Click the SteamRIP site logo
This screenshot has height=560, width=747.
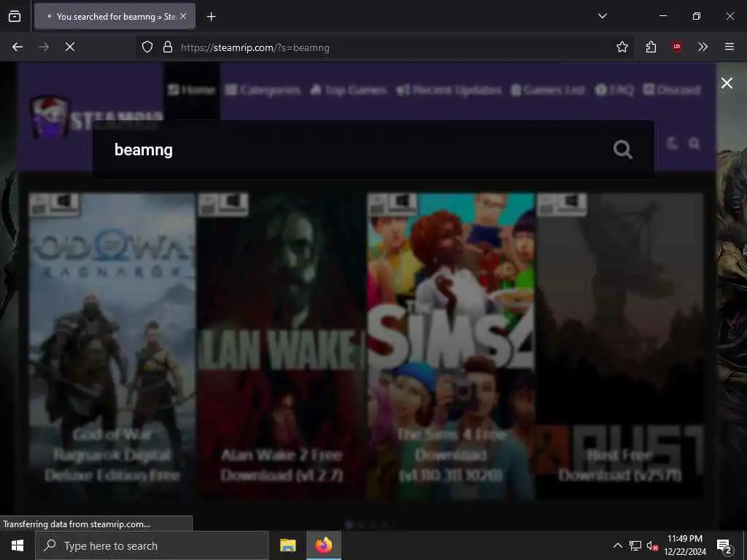coord(96,117)
